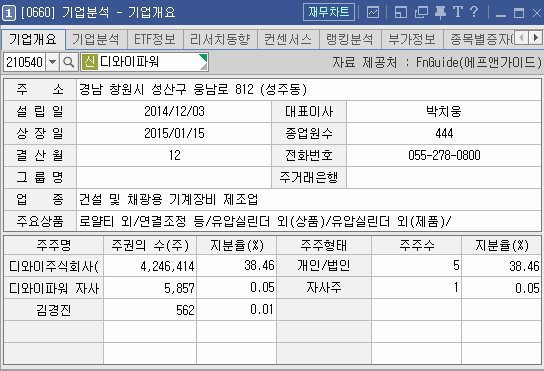
Task: Open font settings with the T icon
Action: (458, 12)
